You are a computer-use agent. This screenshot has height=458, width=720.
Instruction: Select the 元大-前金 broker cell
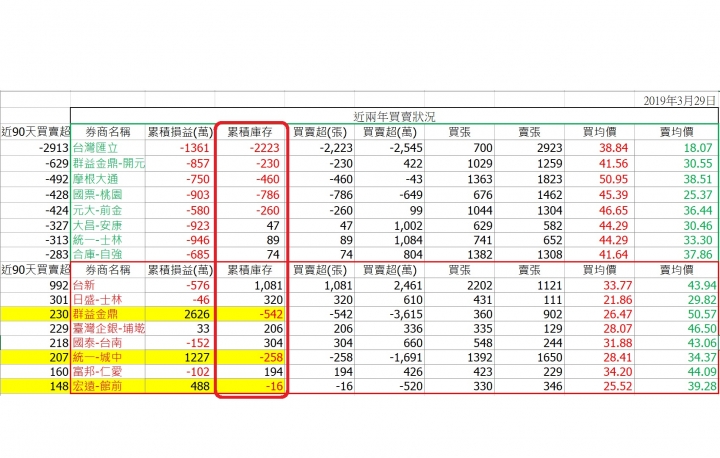click(x=97, y=210)
